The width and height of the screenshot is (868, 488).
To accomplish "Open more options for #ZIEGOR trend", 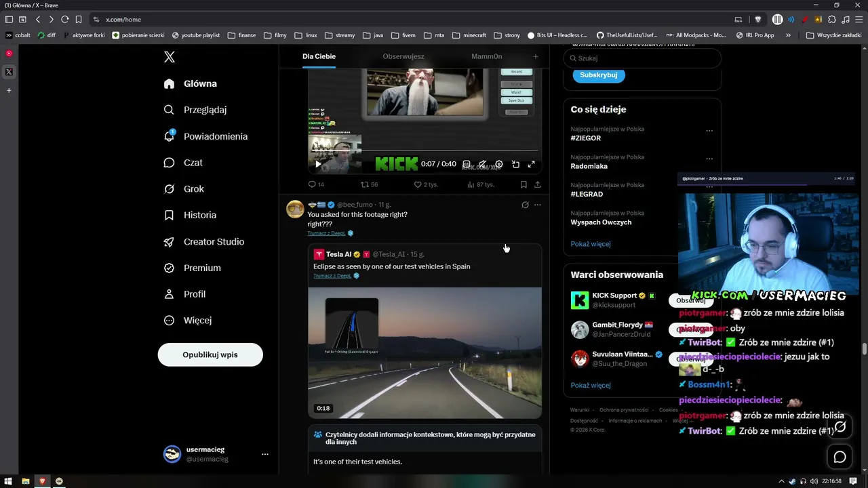I will tap(709, 131).
